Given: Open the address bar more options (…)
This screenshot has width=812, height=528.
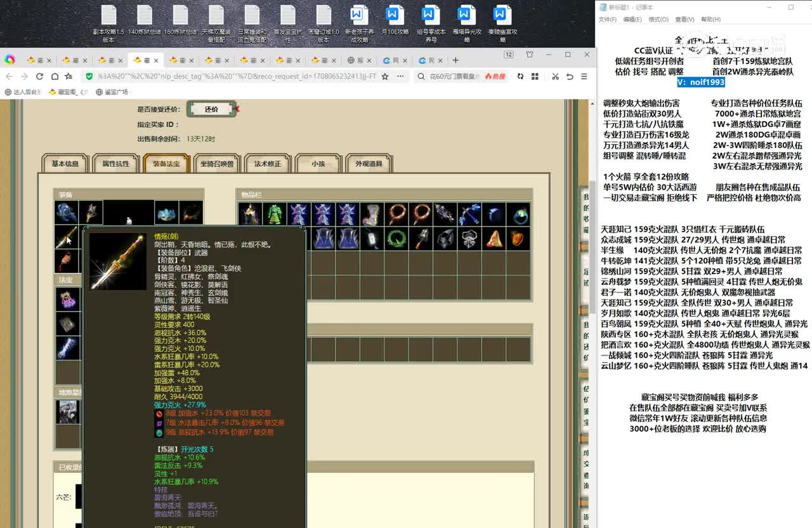Looking at the screenshot, I should point(400,76).
